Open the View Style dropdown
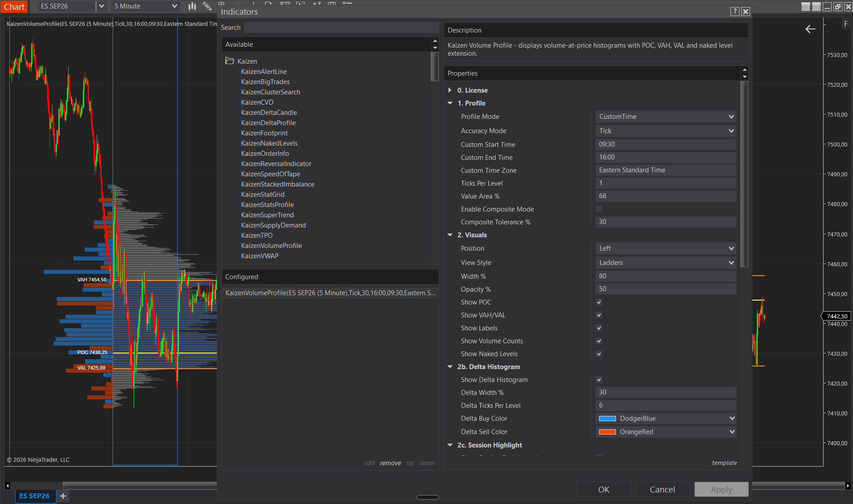The image size is (853, 504). click(666, 263)
